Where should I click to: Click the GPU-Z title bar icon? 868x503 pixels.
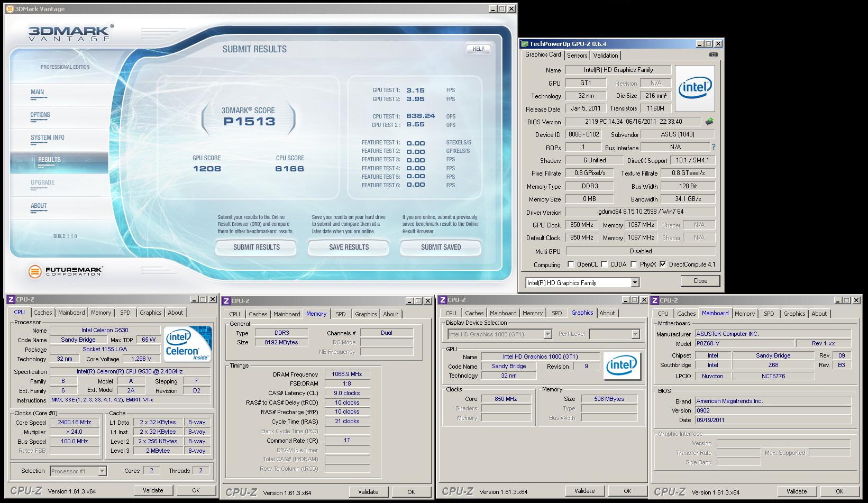[524, 44]
